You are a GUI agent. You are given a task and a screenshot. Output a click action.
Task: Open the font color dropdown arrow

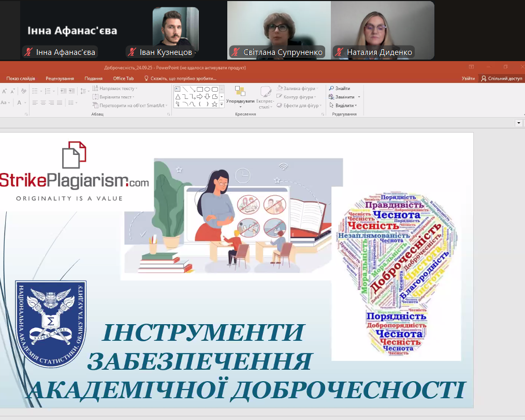pos(25,103)
